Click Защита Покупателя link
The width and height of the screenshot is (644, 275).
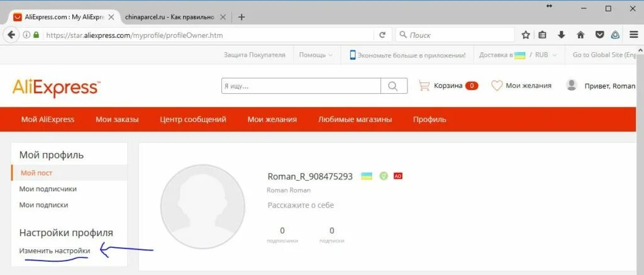[254, 55]
